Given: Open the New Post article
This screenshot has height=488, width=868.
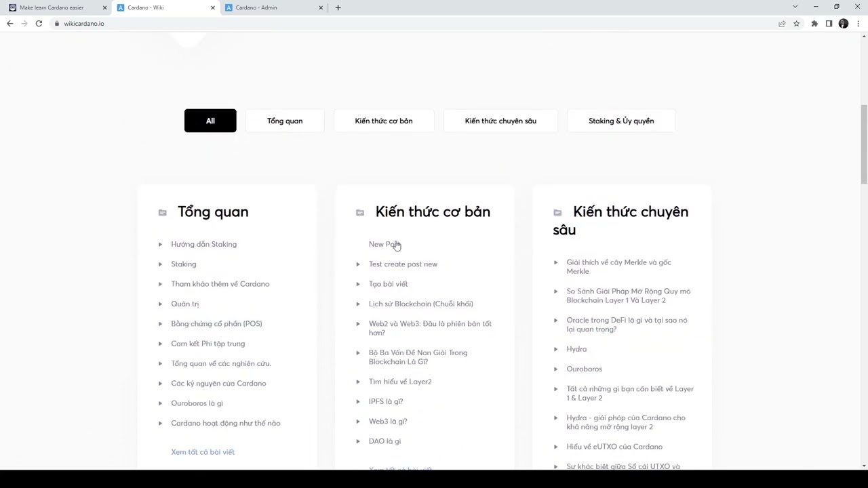Looking at the screenshot, I should [385, 244].
